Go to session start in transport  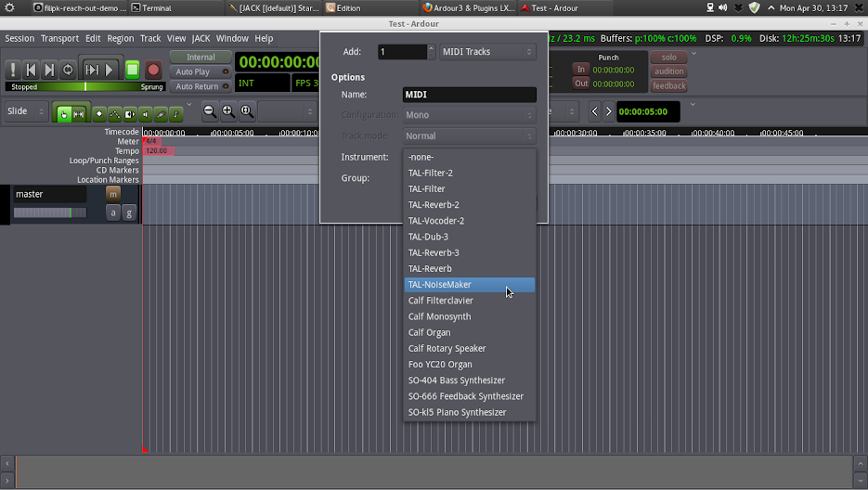click(31, 70)
